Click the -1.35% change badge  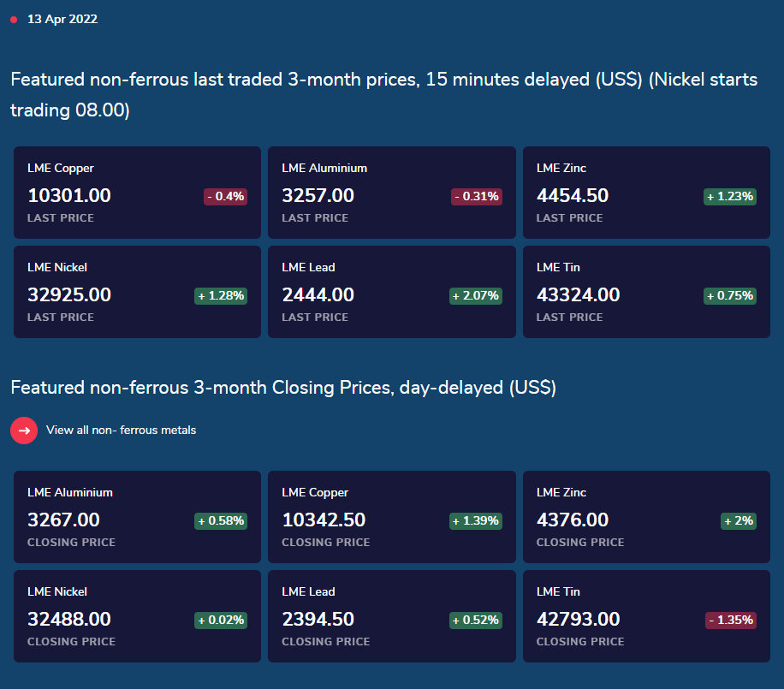tap(730, 621)
